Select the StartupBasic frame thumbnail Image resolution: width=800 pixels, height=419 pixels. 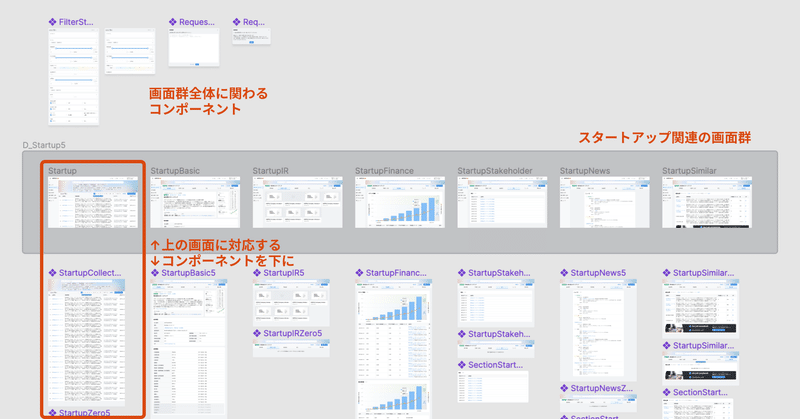pyautogui.click(x=195, y=203)
